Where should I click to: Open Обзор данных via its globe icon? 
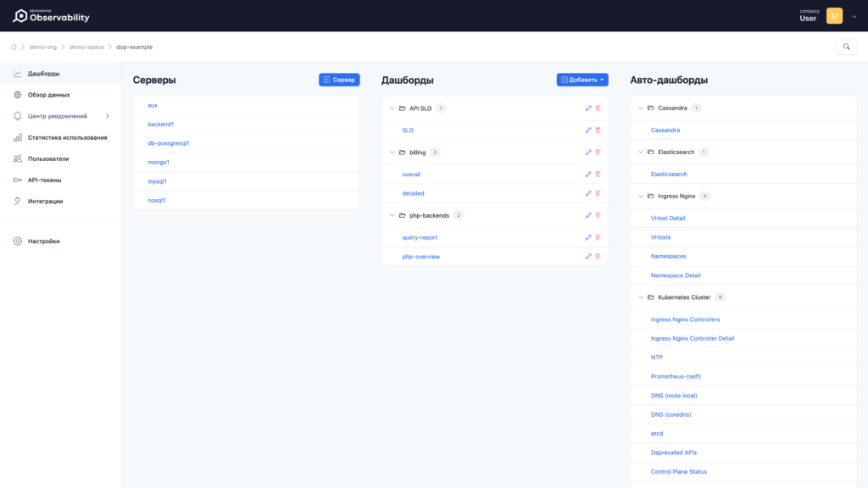(19, 94)
